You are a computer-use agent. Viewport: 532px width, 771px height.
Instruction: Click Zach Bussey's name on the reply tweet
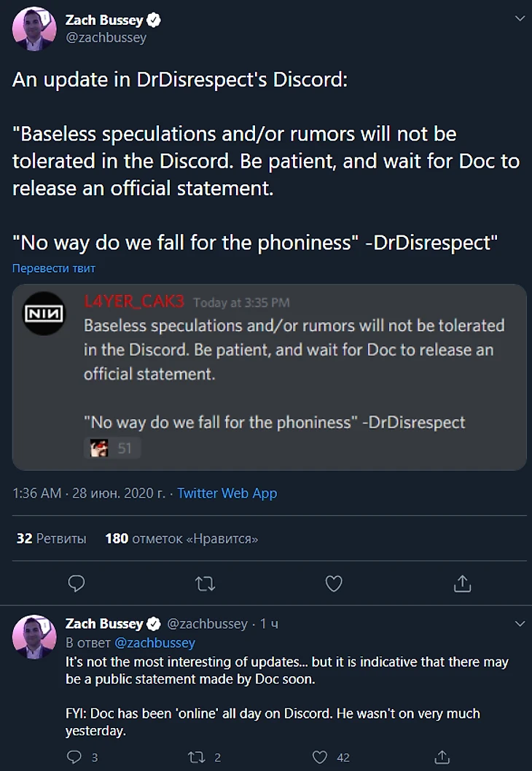(x=104, y=624)
